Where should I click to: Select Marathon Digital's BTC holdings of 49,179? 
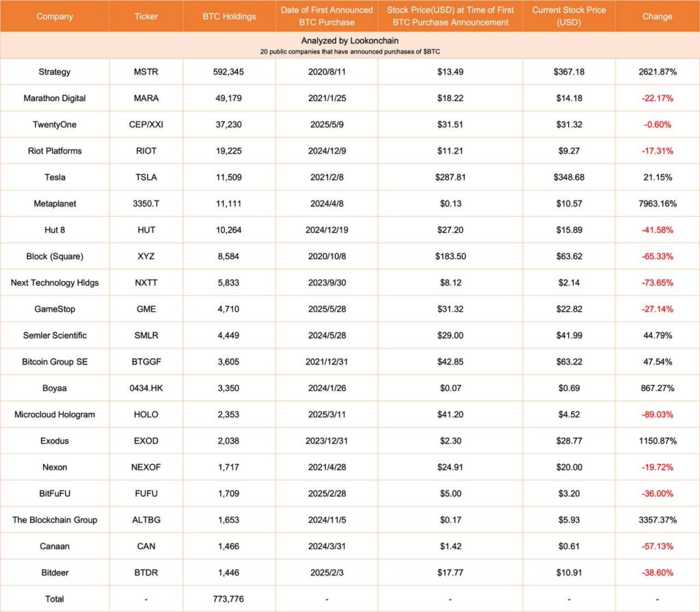click(x=229, y=98)
